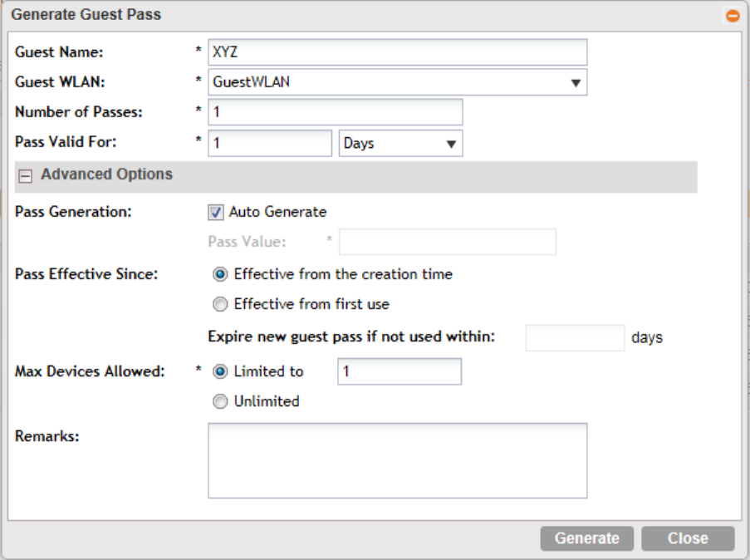
Task: Select Effective from the creation time
Action: pos(220,274)
